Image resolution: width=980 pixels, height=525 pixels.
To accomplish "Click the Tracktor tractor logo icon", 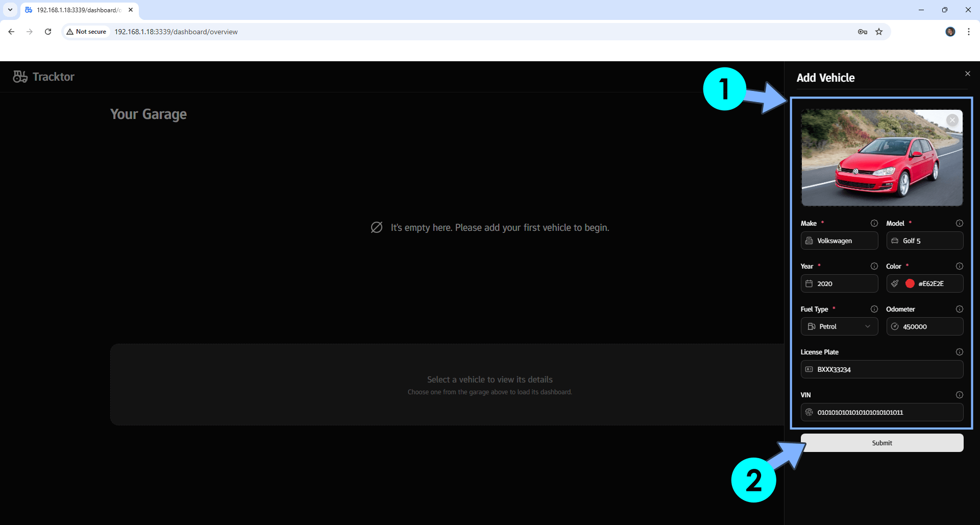I will click(20, 77).
